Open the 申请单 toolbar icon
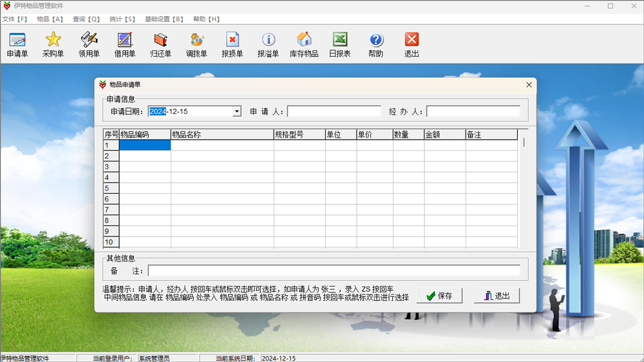 tap(17, 44)
